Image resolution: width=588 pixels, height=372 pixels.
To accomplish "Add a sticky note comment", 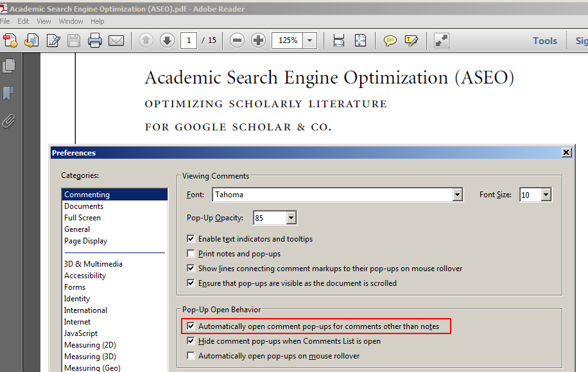I will (x=390, y=40).
